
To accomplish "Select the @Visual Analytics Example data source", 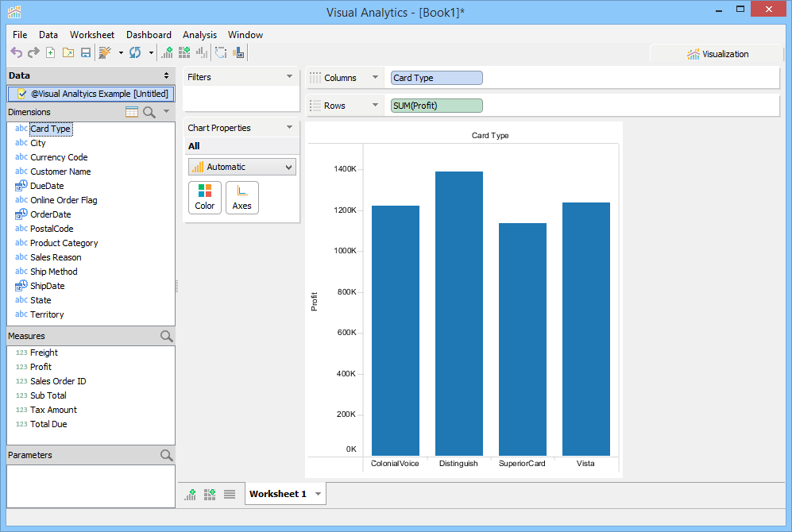I will pyautogui.click(x=91, y=94).
